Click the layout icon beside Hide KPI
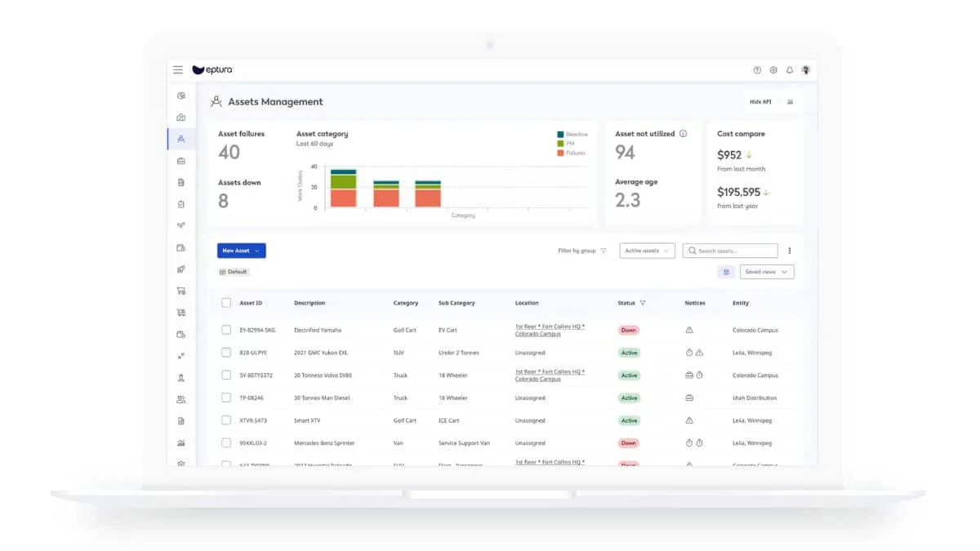The height and width of the screenshot is (551, 980). pos(790,102)
